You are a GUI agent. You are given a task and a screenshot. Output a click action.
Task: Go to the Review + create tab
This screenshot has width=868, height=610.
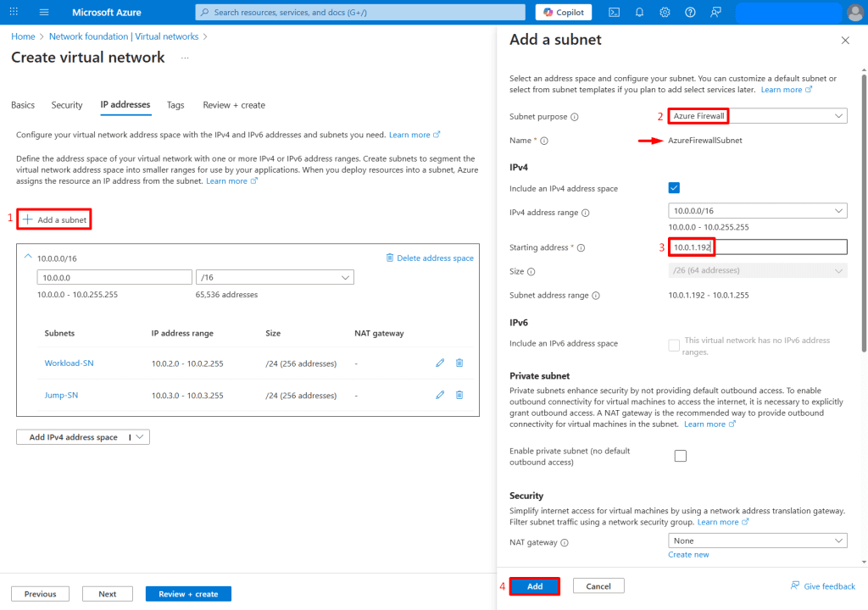click(234, 105)
